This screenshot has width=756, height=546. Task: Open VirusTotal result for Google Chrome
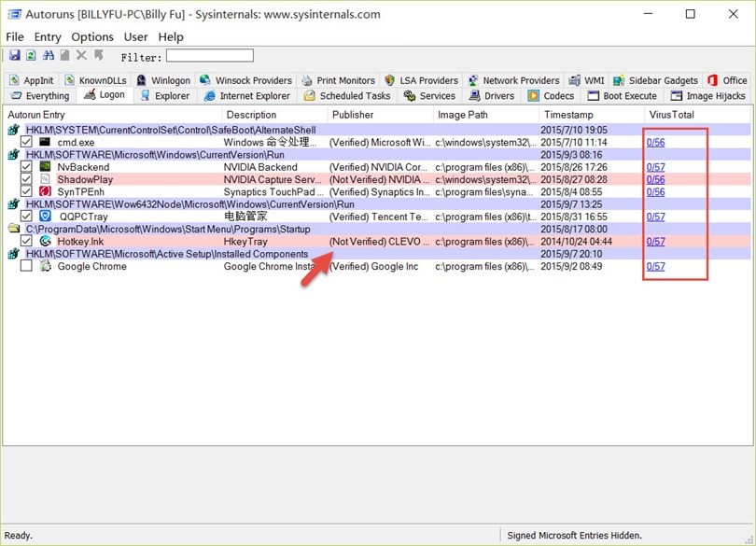[656, 266]
